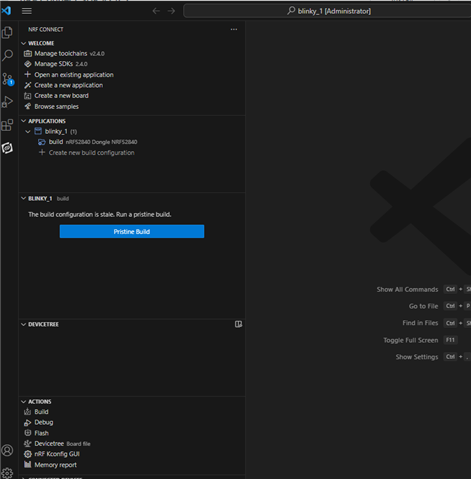471x479 pixels.
Task: Collapse the blinky_1 application tree node
Action: [x=28, y=132]
